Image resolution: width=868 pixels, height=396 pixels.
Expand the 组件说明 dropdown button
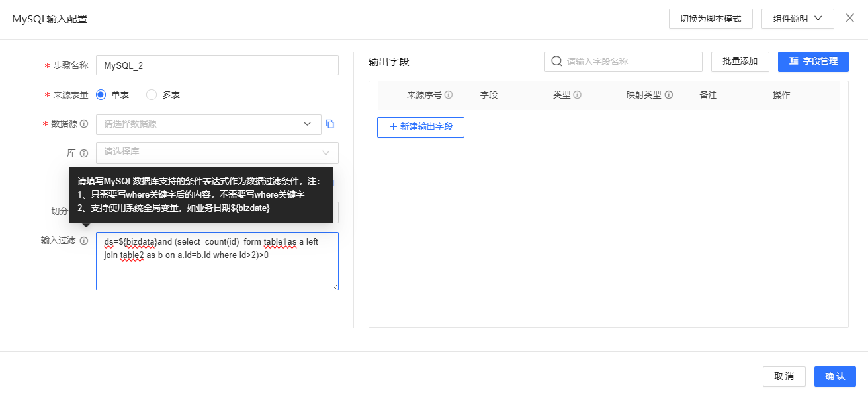(x=797, y=19)
